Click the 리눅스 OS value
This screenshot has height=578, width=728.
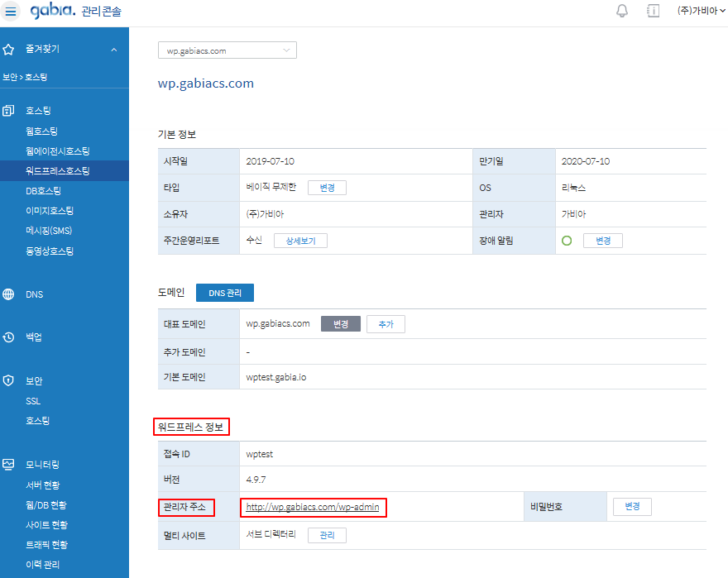point(573,188)
